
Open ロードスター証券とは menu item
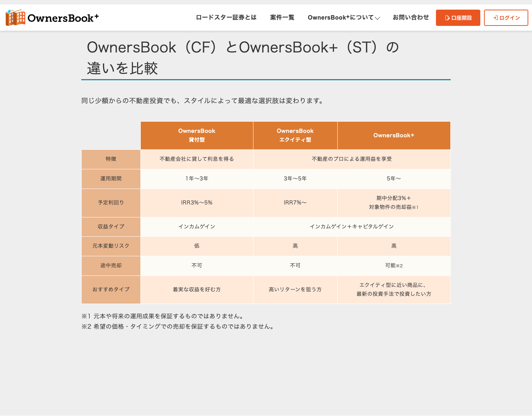click(226, 17)
